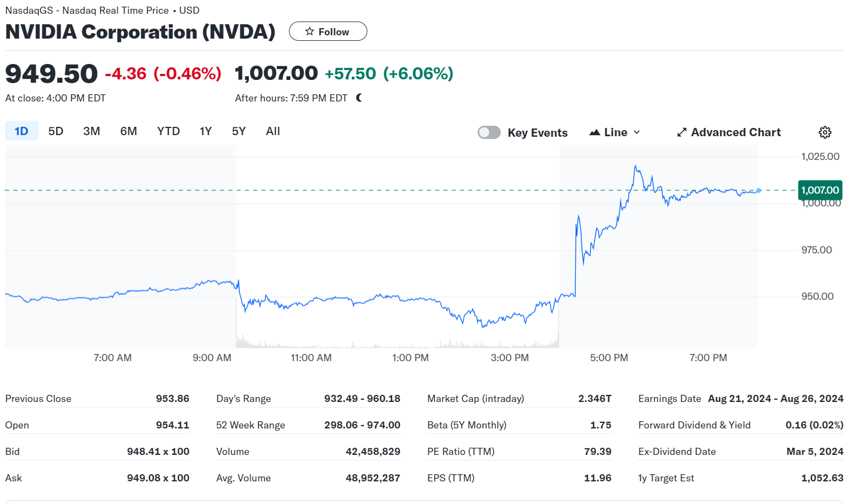851x504 pixels.
Task: Click the 1:00 PM time axis label
Action: click(x=410, y=358)
